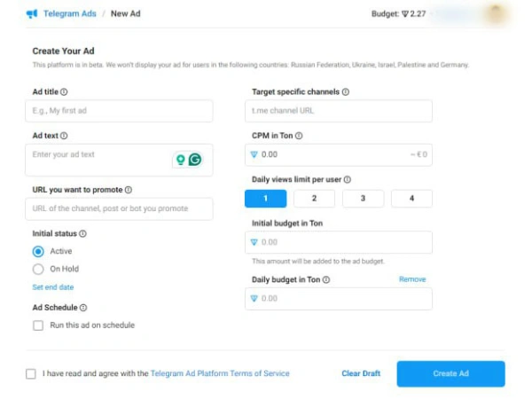This screenshot has height=400, width=532.
Task: Click the green lightbulb suggestion icon
Action: pos(181,160)
